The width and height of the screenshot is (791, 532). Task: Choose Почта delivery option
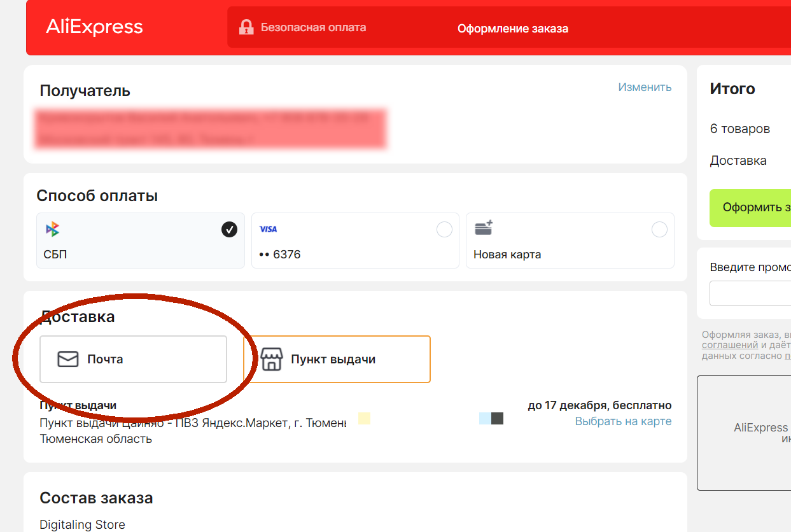(133, 360)
